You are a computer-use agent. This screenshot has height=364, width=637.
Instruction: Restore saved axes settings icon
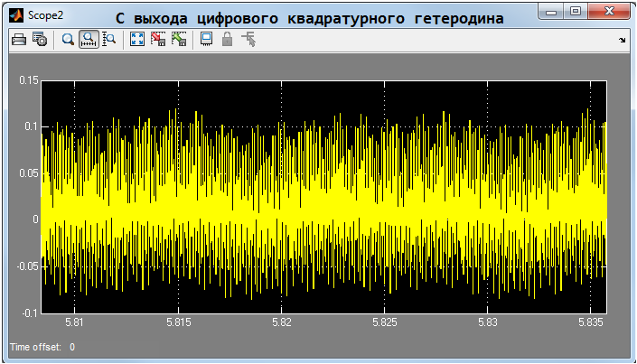point(179,40)
